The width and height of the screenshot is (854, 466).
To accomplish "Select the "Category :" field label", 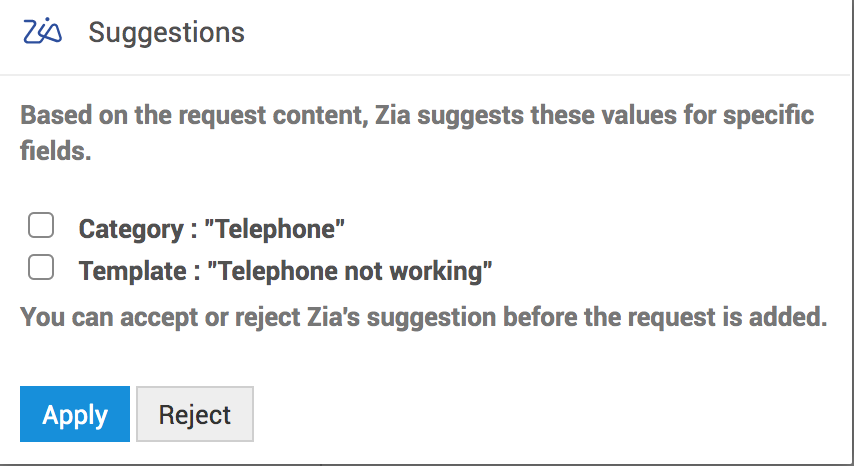I will click(x=137, y=229).
